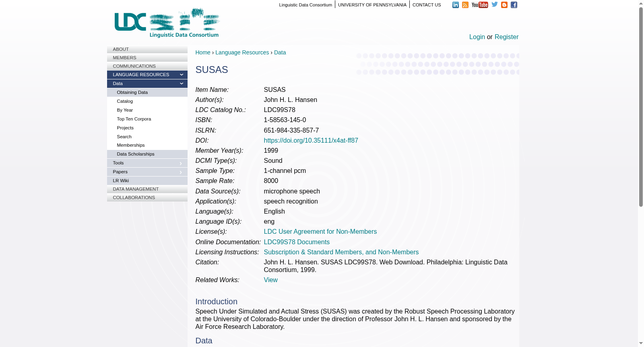Open Top Ten Corpora
The width and height of the screenshot is (644, 347).
tap(147, 119)
